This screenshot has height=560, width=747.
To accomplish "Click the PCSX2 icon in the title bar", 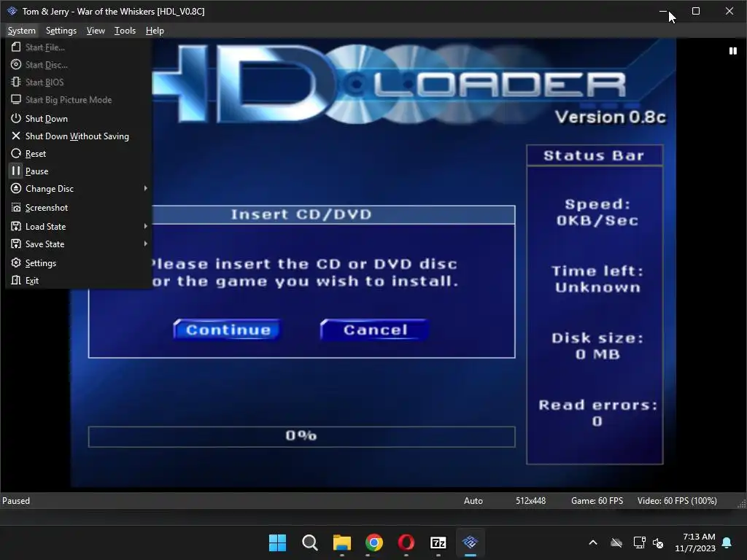I will pyautogui.click(x=12, y=11).
